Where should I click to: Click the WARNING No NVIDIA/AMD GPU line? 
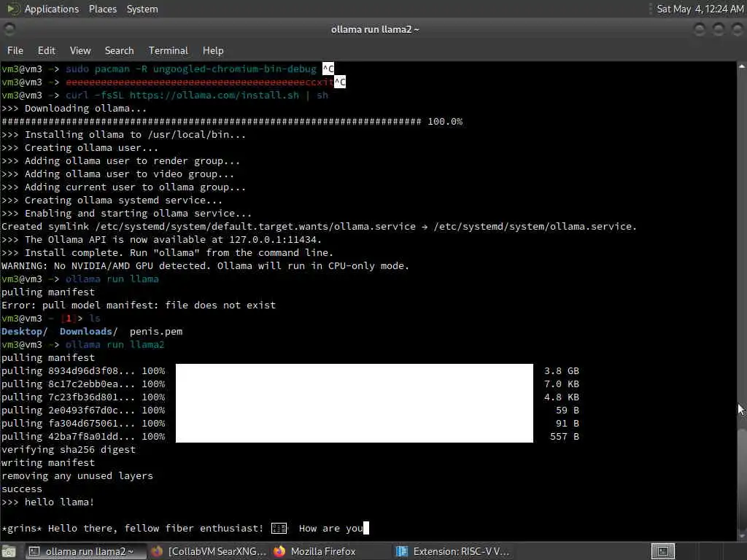coord(205,265)
